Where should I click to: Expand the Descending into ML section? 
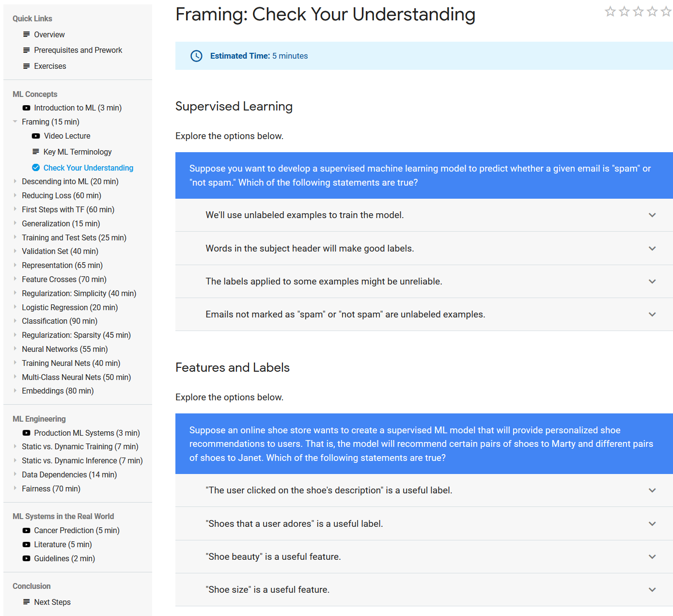point(15,182)
